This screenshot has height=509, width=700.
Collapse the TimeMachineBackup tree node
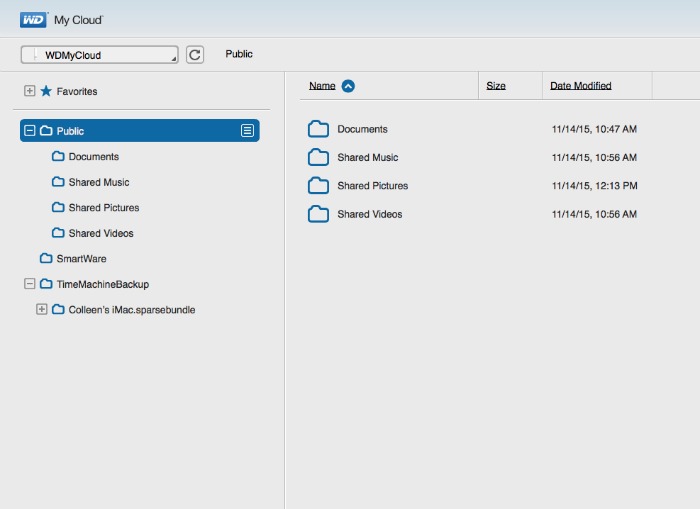pos(29,284)
